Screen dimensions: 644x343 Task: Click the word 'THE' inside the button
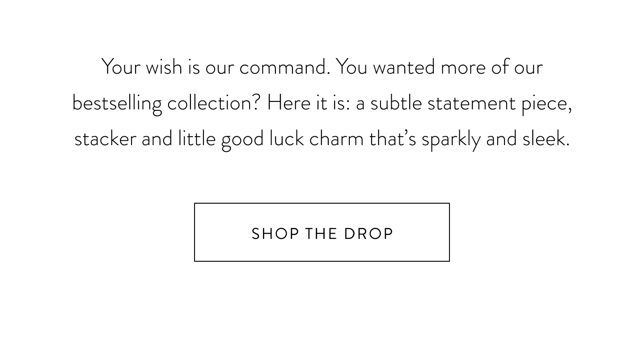[321, 234]
